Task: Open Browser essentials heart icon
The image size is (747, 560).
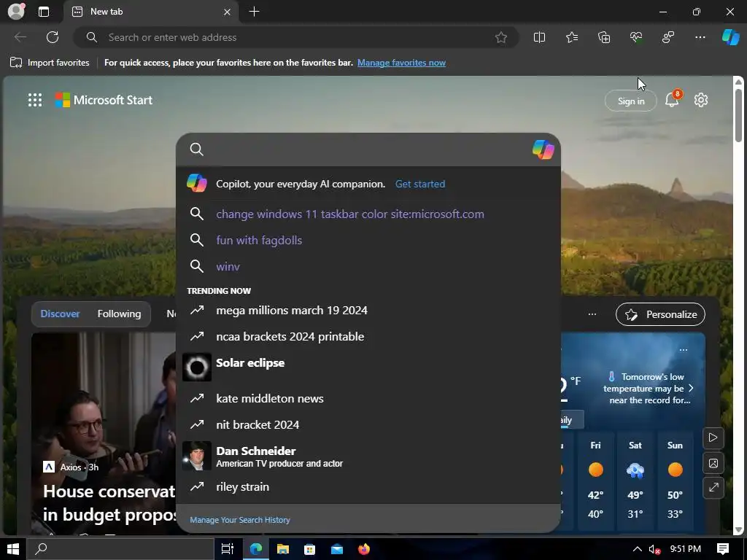Action: click(636, 37)
